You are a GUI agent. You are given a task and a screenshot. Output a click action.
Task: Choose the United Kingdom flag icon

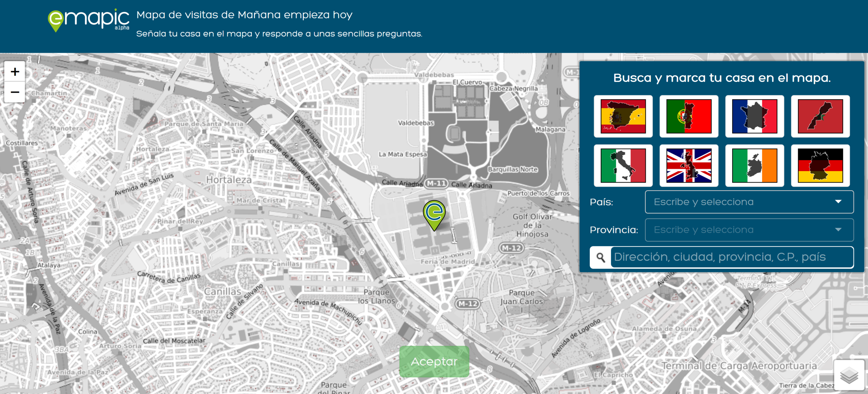(689, 166)
